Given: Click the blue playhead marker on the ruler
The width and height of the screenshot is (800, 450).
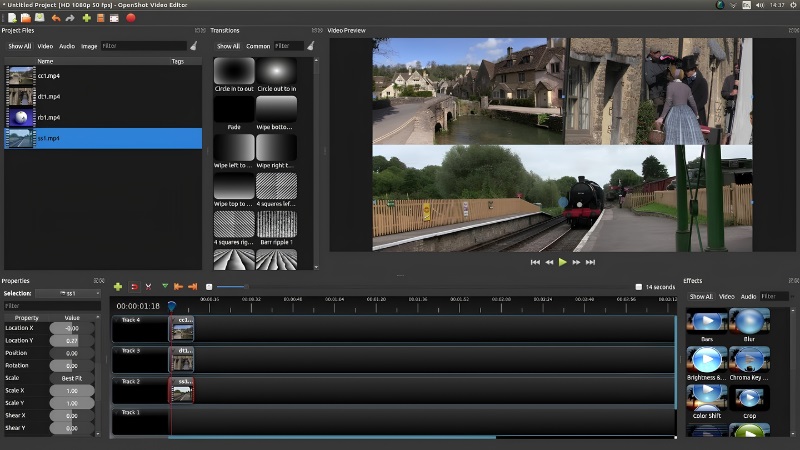Looking at the screenshot, I should (x=171, y=306).
